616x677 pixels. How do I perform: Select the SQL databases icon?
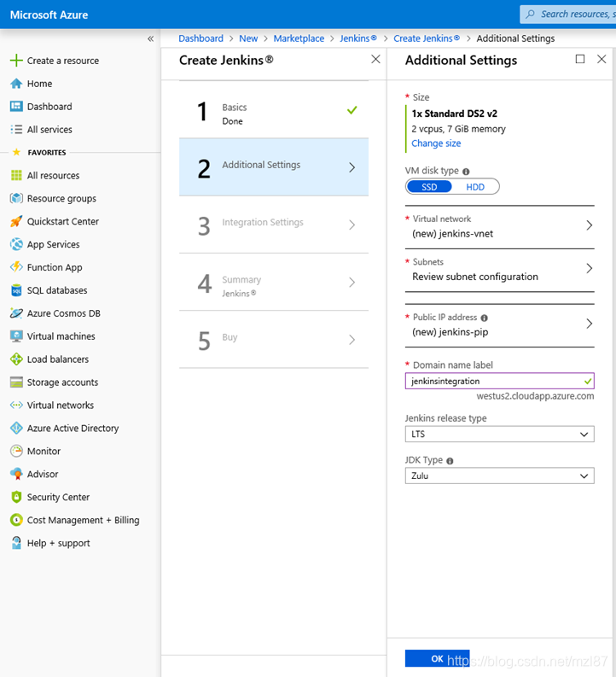pos(16,290)
